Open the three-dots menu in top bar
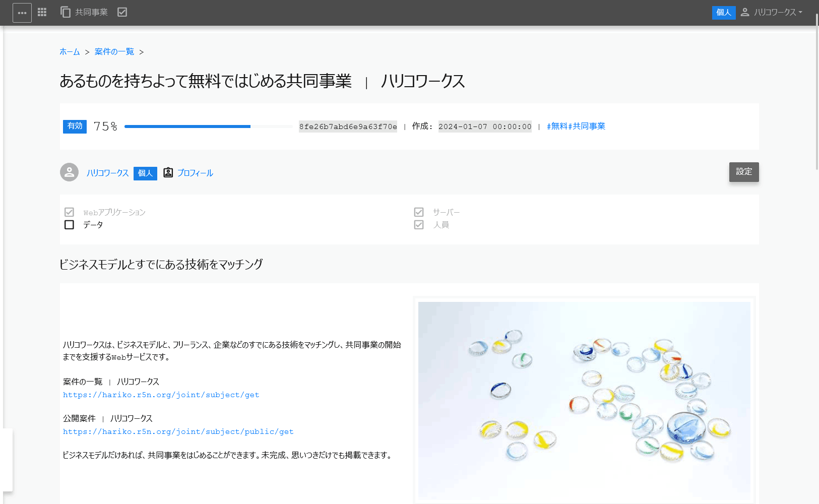Image resolution: width=819 pixels, height=504 pixels. [x=22, y=13]
